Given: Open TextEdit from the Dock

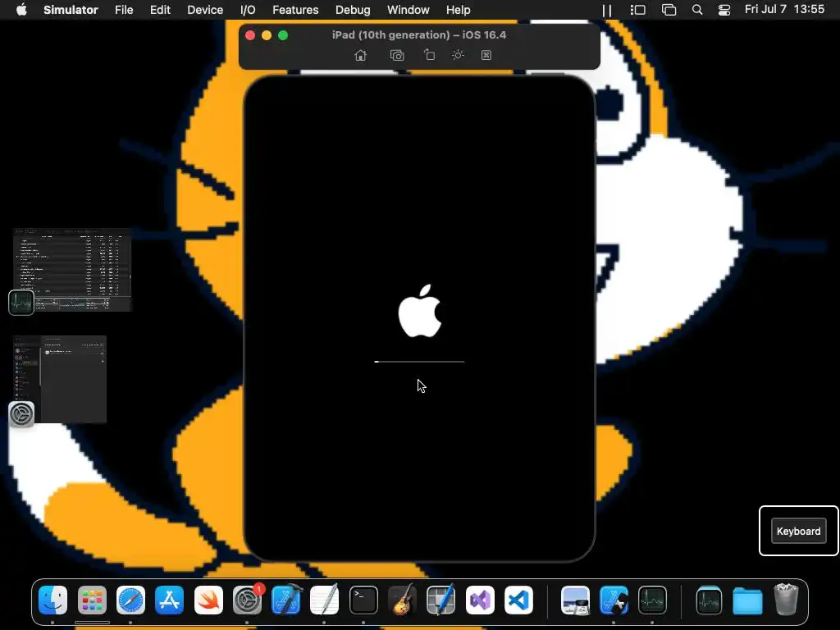Looking at the screenshot, I should pos(325,600).
